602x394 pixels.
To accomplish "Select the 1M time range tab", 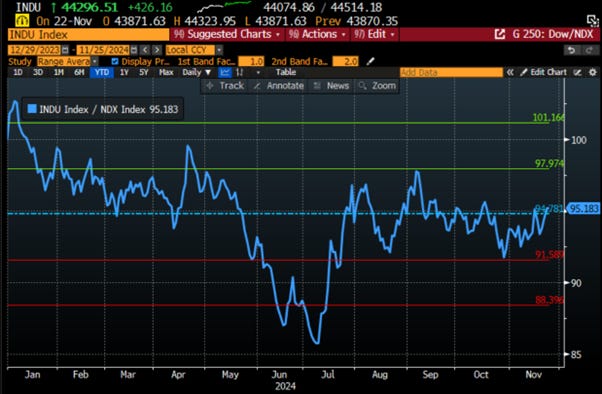I will tap(58, 72).
